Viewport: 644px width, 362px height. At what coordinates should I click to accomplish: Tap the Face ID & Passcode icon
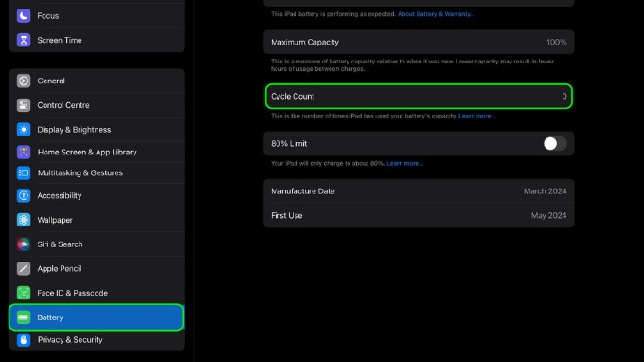tap(24, 293)
